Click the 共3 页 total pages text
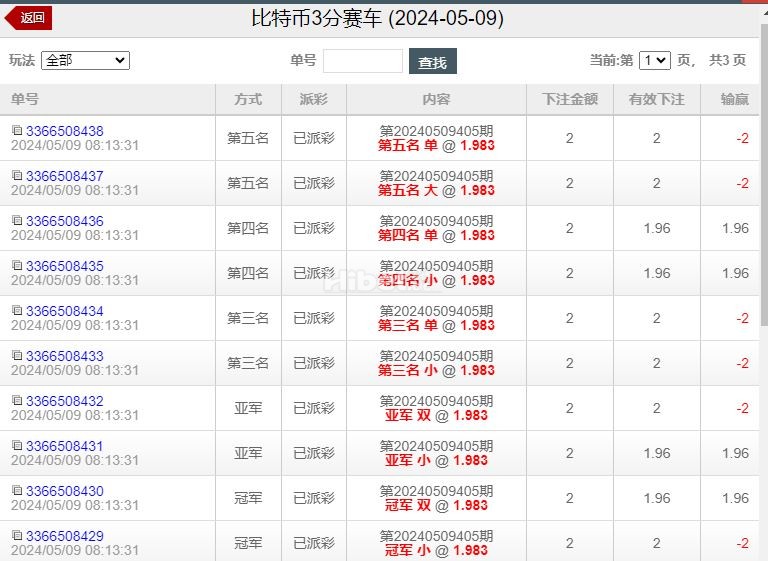768x561 pixels. click(x=727, y=60)
